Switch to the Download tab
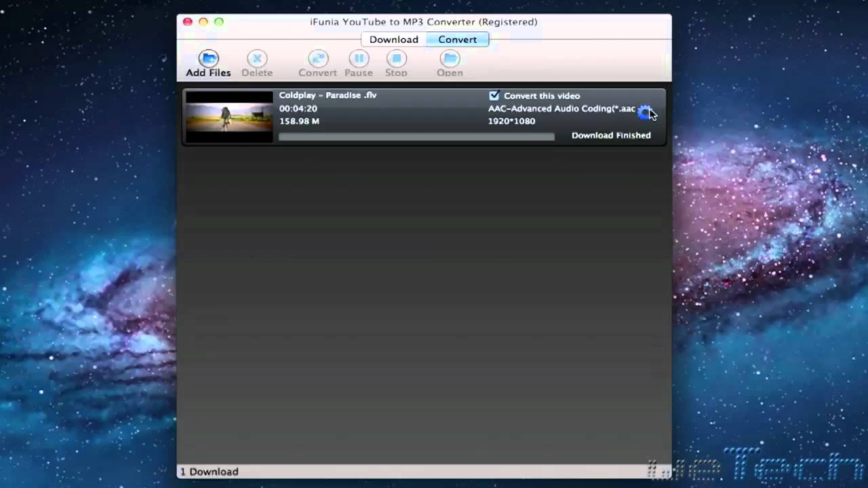The height and width of the screenshot is (488, 868). click(393, 39)
